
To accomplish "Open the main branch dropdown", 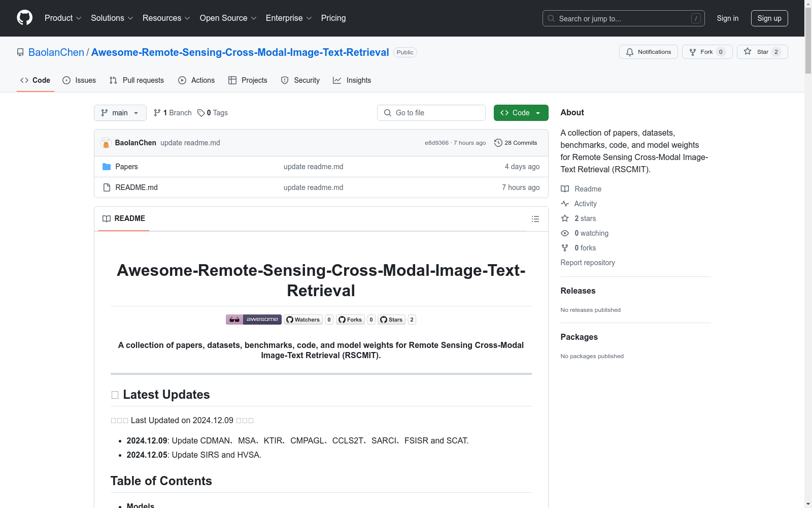I will click(x=120, y=113).
